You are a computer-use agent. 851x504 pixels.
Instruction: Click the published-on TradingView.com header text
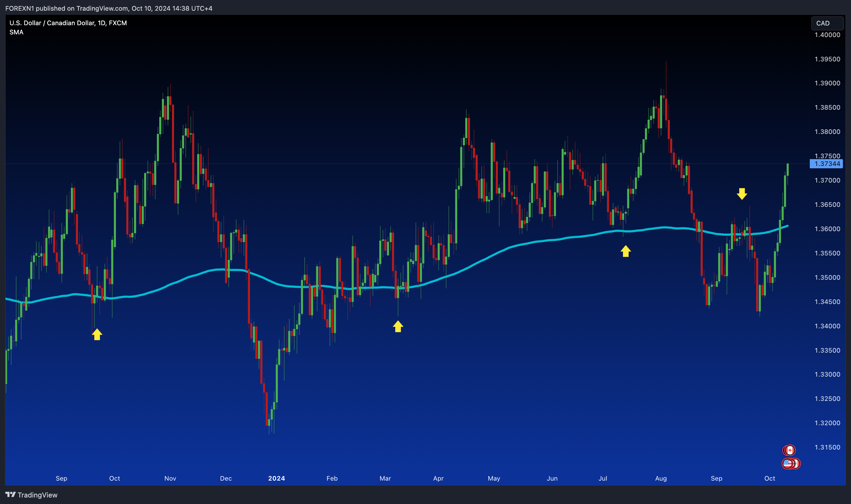(109, 8)
